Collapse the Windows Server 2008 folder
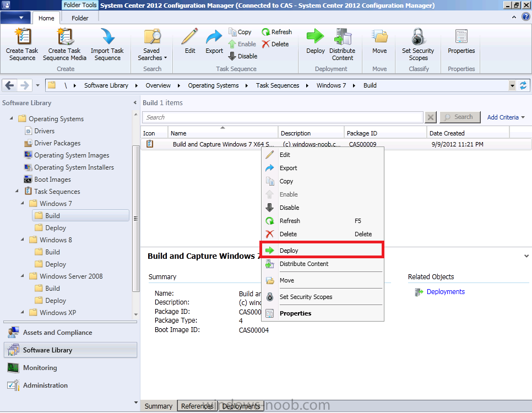Viewport: 532px width, 413px height. point(23,276)
